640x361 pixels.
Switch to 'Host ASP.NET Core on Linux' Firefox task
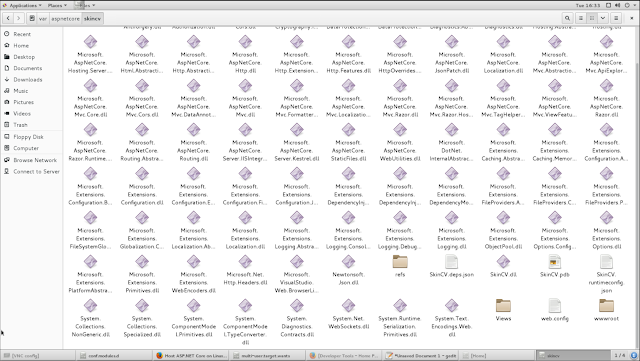pos(191,356)
